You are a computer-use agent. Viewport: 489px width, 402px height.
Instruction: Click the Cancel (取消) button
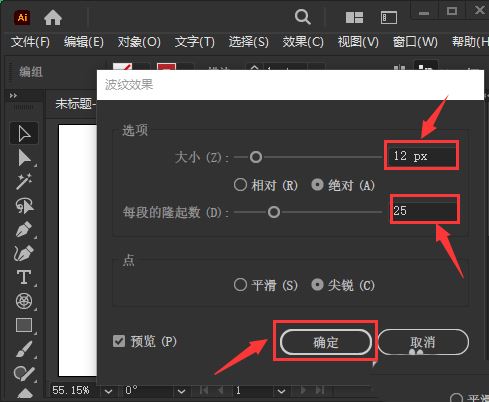click(423, 342)
